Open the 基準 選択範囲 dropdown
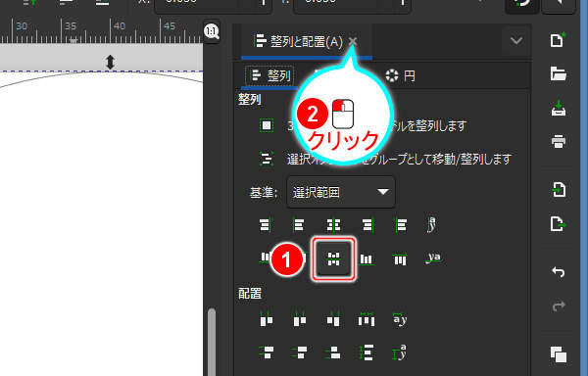588x376 pixels. pos(340,192)
